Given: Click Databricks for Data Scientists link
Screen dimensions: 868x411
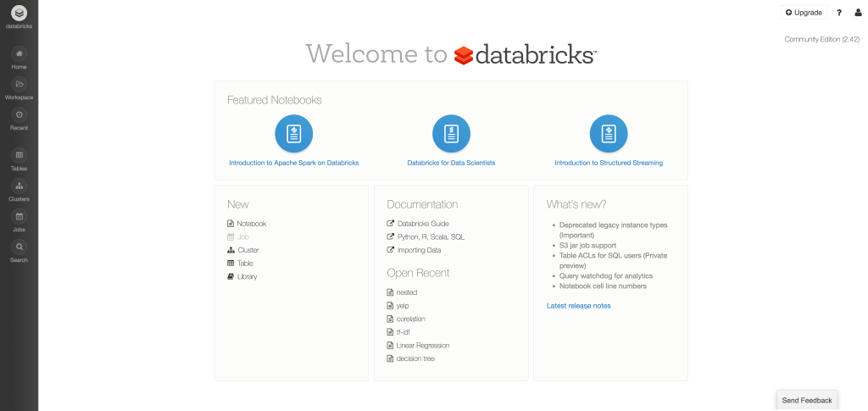Looking at the screenshot, I should pos(451,164).
